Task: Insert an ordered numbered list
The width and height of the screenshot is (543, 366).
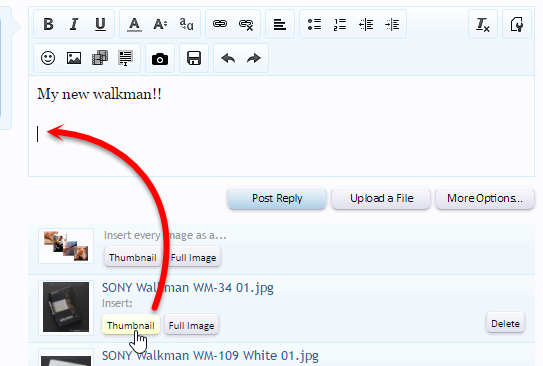Action: [340, 24]
